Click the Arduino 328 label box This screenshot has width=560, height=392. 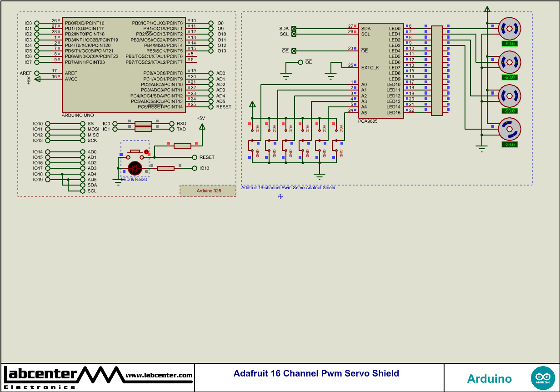coord(208,191)
